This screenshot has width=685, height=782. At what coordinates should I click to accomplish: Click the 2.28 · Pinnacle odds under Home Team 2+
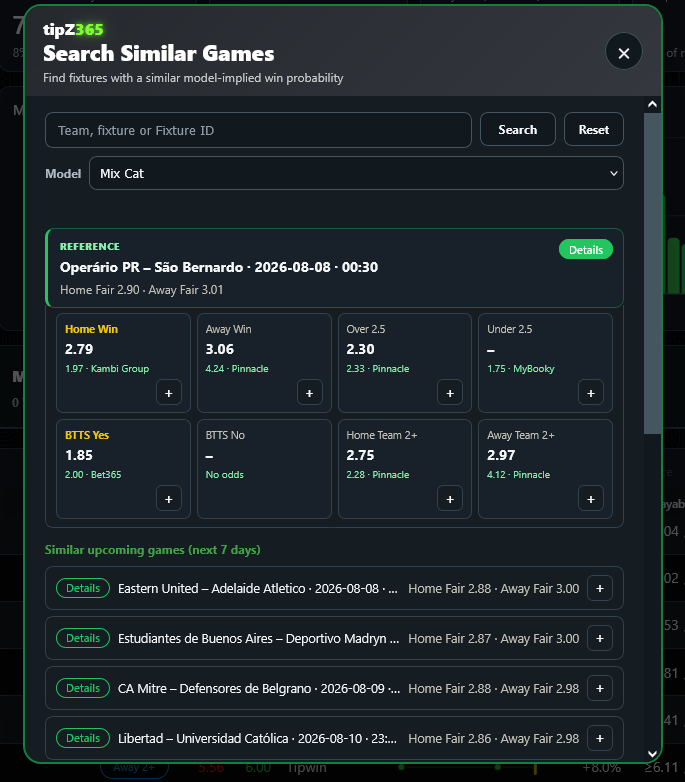pos(377,474)
